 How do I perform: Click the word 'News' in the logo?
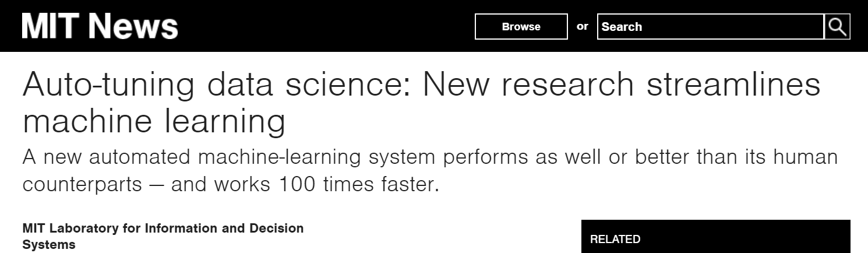[136, 26]
